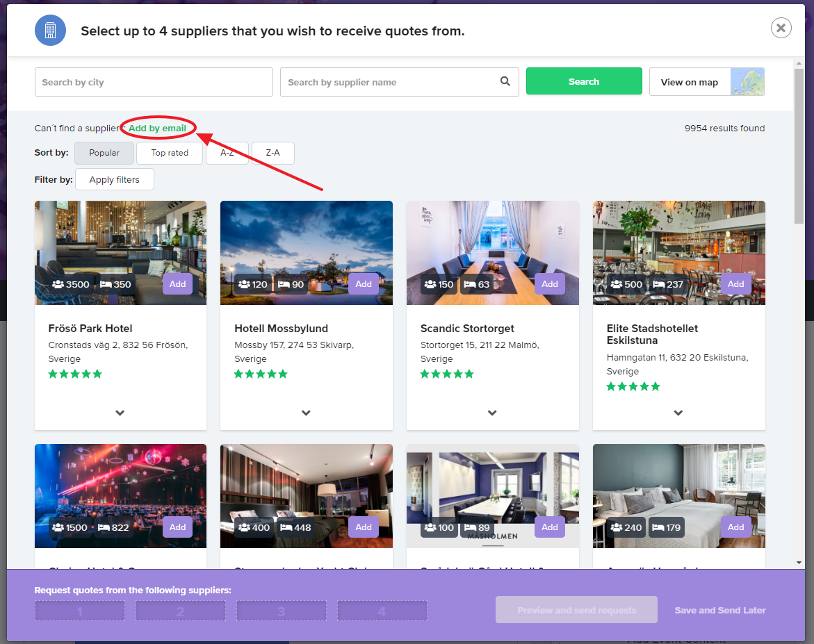Click the star rating of Hotell Mossbylund
814x644 pixels.
261,374
